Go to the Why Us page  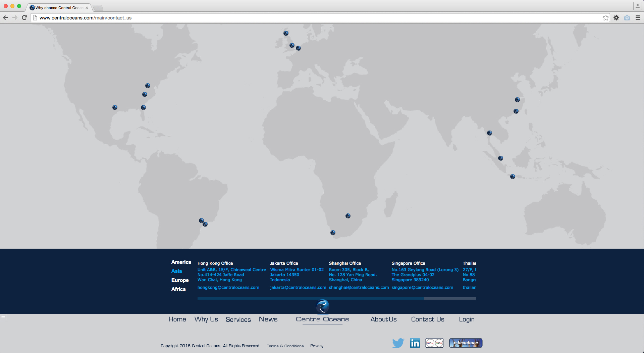tap(206, 319)
